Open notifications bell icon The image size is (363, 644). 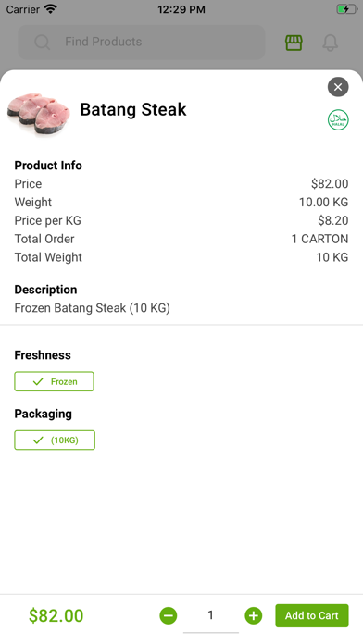pyautogui.click(x=330, y=43)
